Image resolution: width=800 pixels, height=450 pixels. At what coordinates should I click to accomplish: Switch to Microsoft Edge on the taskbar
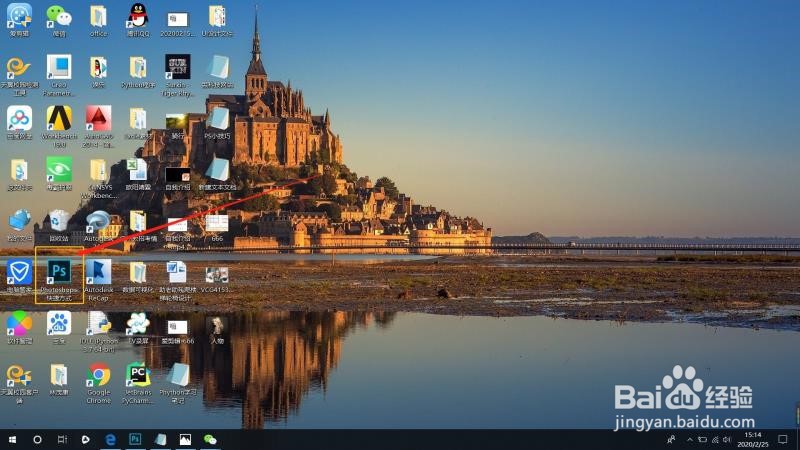[110, 439]
